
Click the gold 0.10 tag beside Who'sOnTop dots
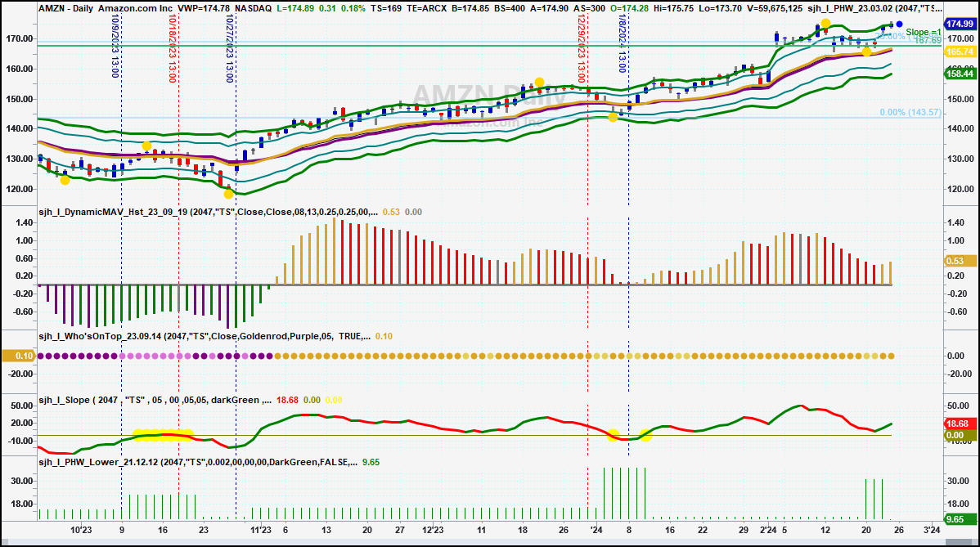coord(18,356)
